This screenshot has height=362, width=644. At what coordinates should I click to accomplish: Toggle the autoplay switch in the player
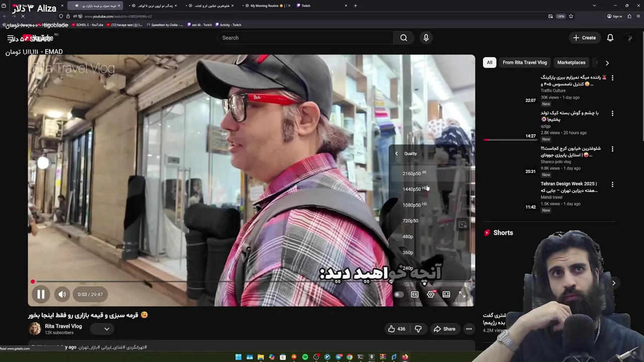(x=398, y=295)
